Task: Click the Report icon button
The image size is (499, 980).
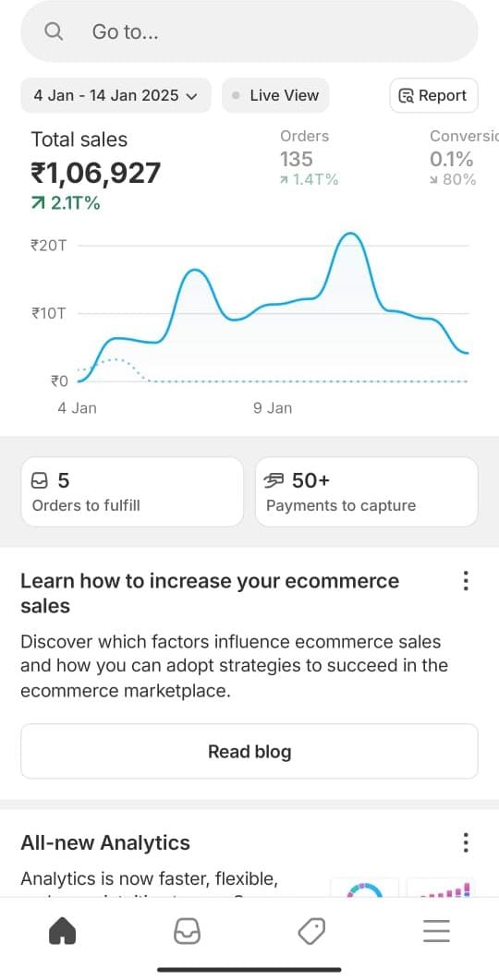Action: [x=433, y=96]
